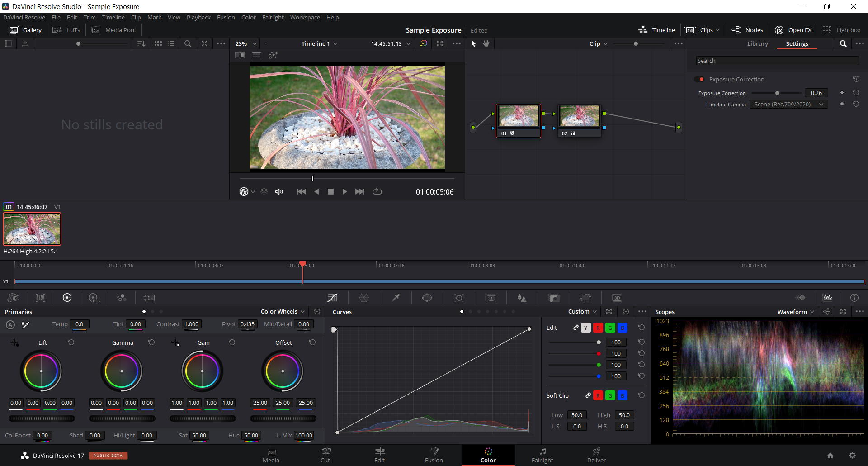The height and width of the screenshot is (466, 868).
Task: Select the hand pan tool in node editor
Action: 486,43
